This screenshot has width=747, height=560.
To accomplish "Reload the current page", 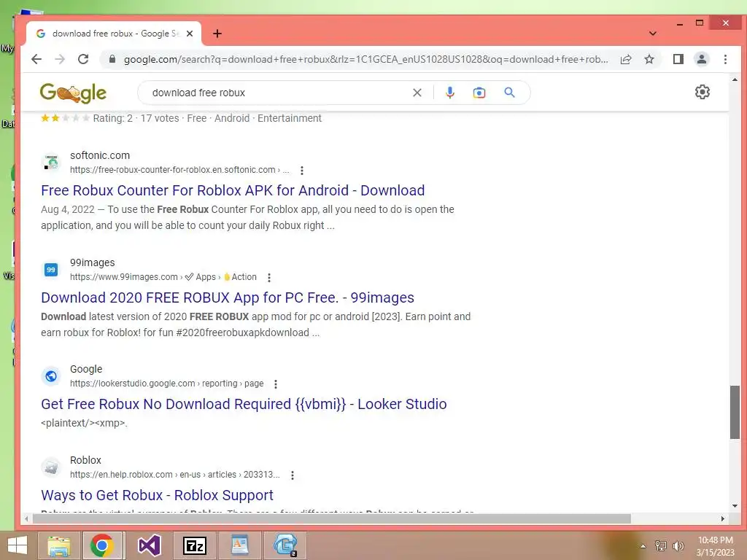I will (83, 59).
